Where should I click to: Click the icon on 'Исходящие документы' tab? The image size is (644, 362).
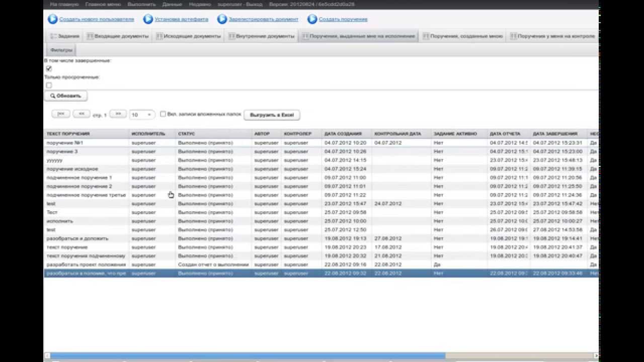pyautogui.click(x=159, y=36)
